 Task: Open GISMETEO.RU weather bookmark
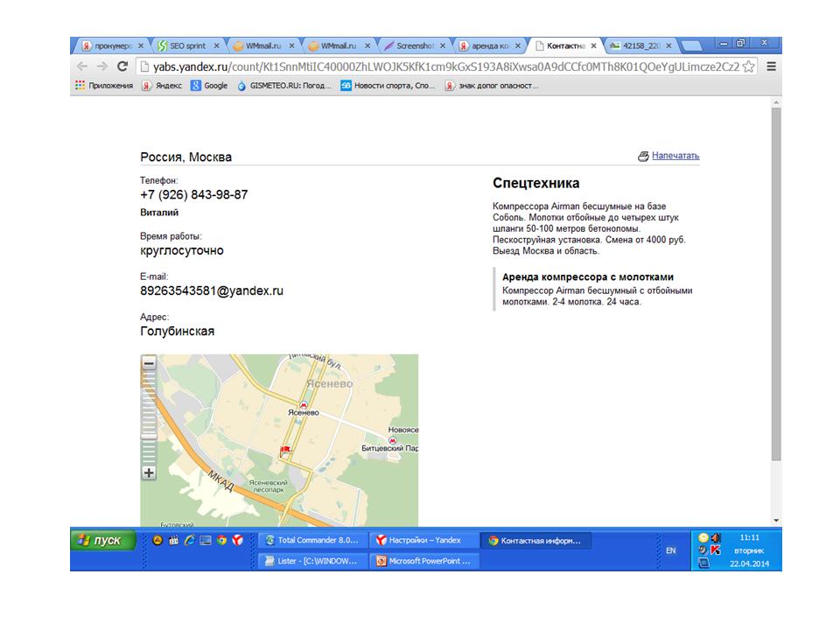(284, 85)
